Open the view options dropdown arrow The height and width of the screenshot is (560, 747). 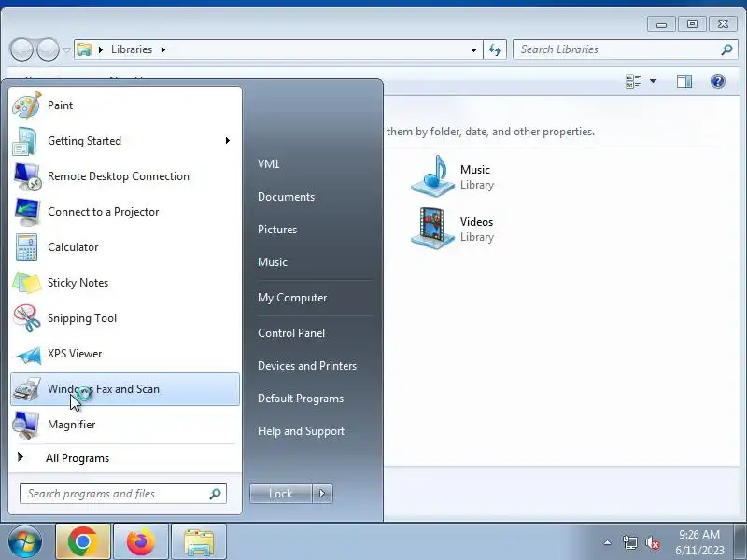click(653, 81)
